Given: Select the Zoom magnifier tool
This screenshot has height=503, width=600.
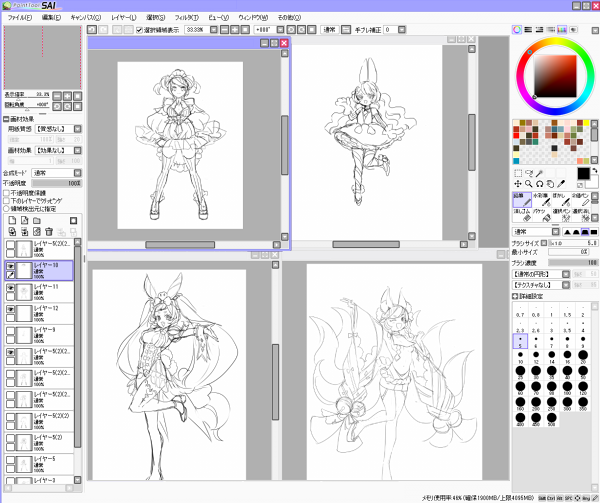Looking at the screenshot, I should [x=529, y=184].
